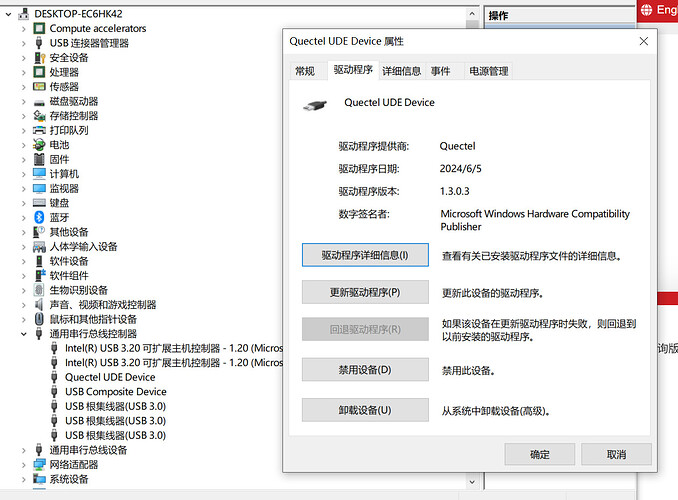Click the 驱动程序详细信息 button
Image resolution: width=678 pixels, height=500 pixels.
click(365, 255)
